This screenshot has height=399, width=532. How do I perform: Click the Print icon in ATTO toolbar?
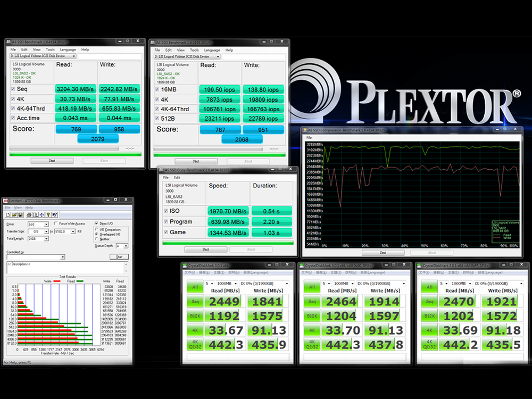tap(29, 215)
